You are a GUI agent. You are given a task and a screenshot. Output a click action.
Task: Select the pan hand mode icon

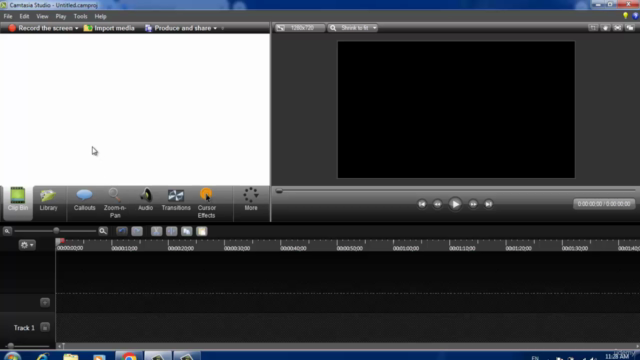coord(605,28)
